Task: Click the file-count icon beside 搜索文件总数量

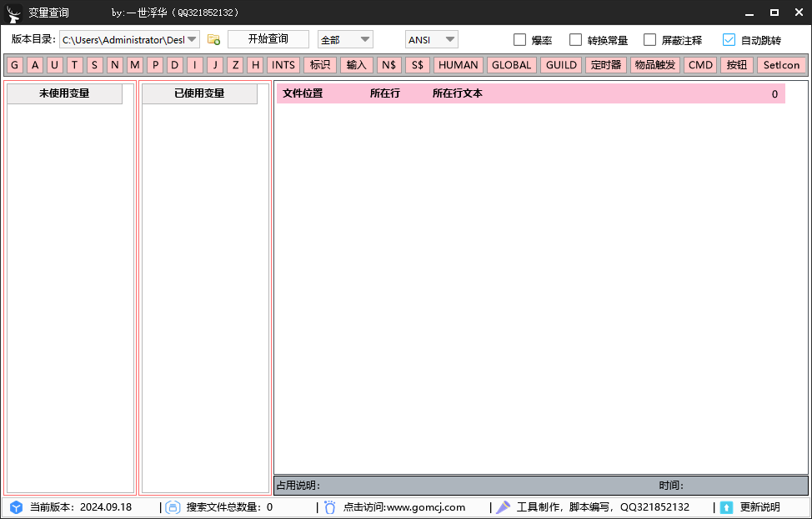Action: [173, 506]
